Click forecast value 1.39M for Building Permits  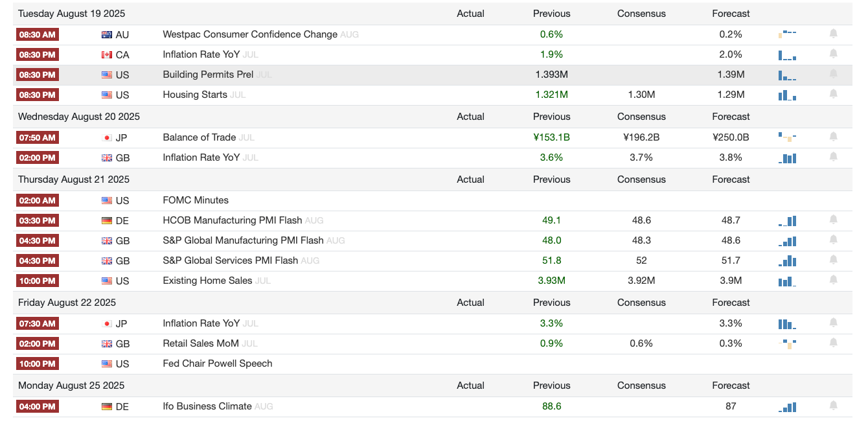coord(731,75)
